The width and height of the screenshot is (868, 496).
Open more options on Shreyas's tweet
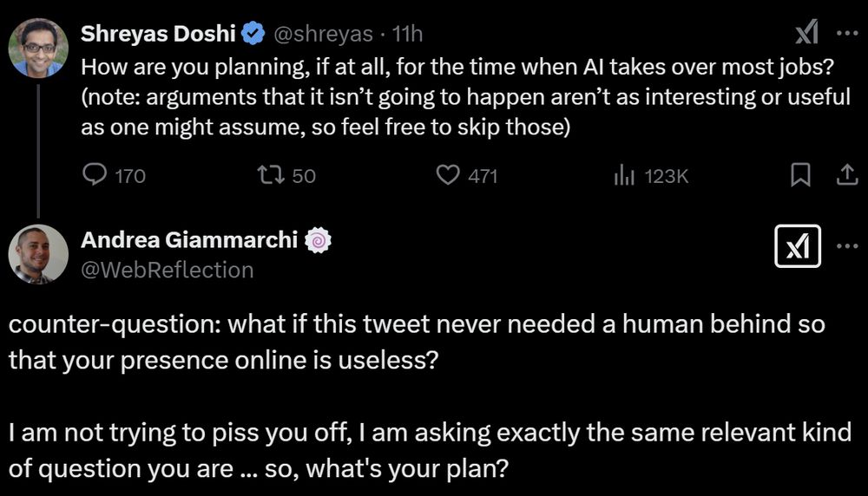coord(846,33)
